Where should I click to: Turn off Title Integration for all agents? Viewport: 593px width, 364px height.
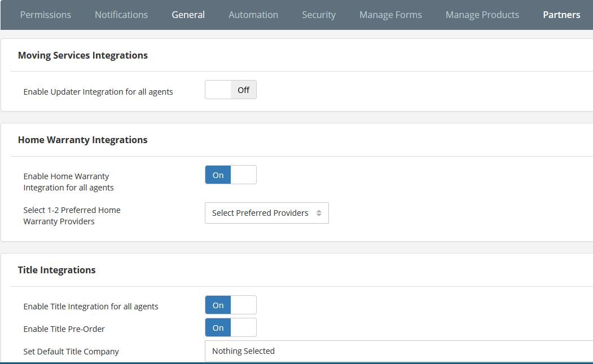230,305
